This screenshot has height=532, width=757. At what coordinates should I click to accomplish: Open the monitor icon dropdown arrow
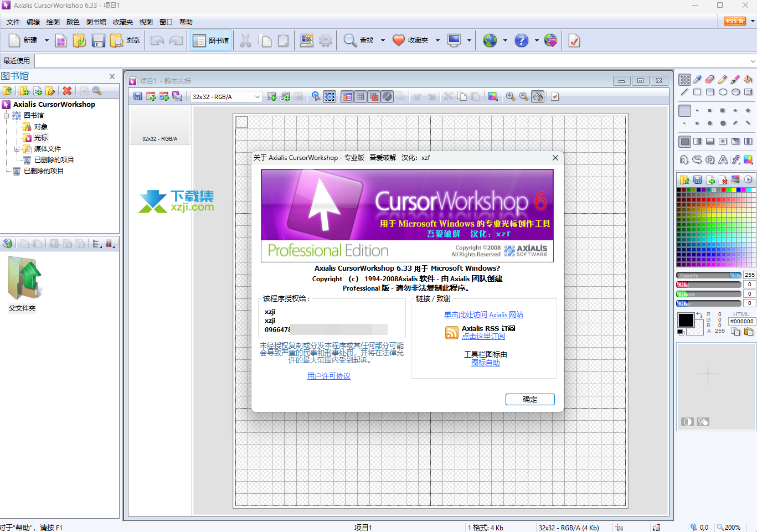(469, 40)
